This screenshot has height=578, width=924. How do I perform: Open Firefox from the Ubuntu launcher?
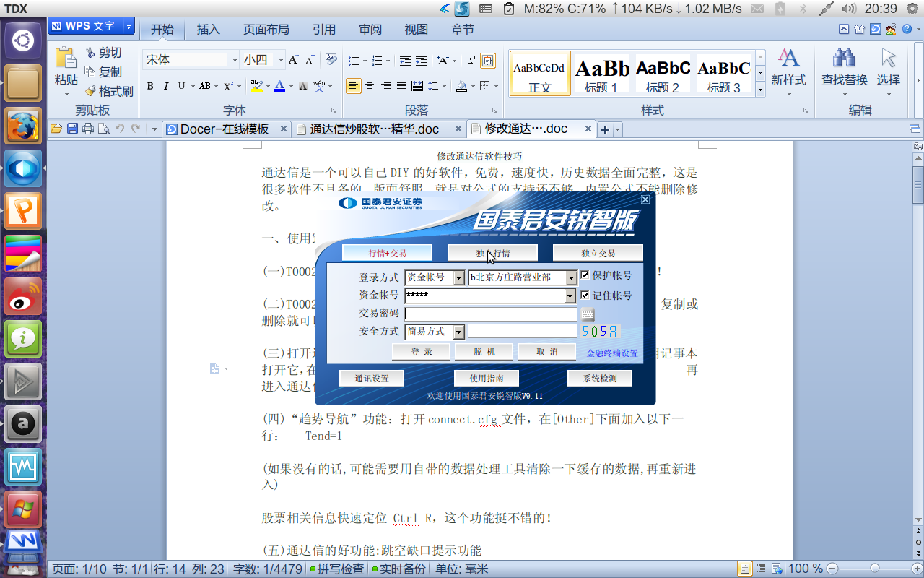click(x=24, y=126)
